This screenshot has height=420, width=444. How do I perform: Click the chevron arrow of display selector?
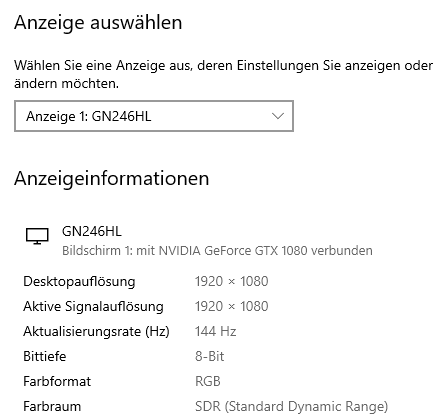pos(278,116)
